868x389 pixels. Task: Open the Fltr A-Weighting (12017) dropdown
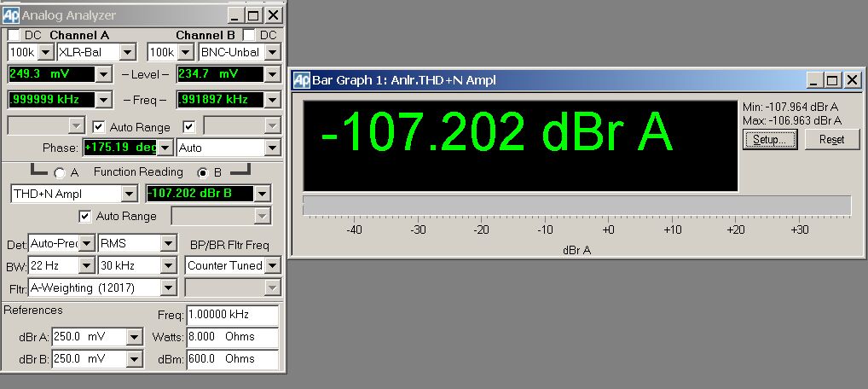pyautogui.click(x=169, y=287)
